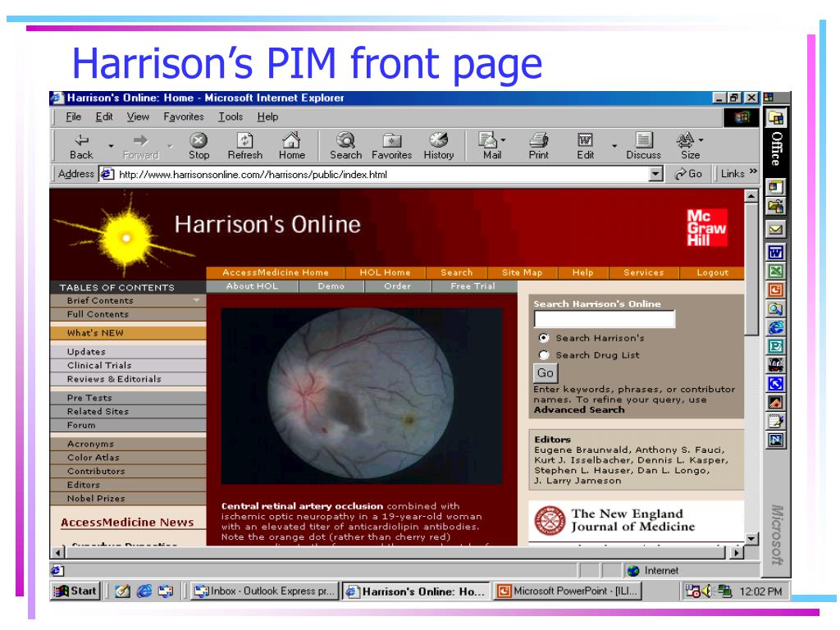Click the retinal image thumbnail

[362, 395]
